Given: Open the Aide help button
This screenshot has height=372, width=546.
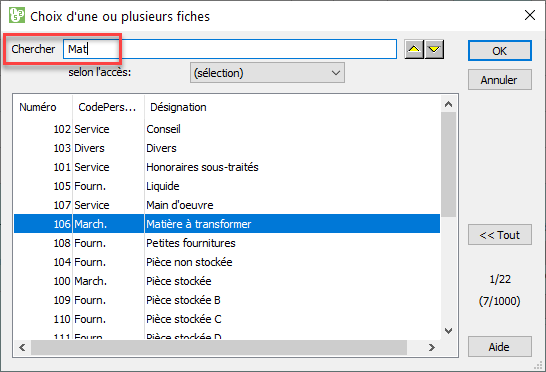Looking at the screenshot, I should click(x=500, y=347).
